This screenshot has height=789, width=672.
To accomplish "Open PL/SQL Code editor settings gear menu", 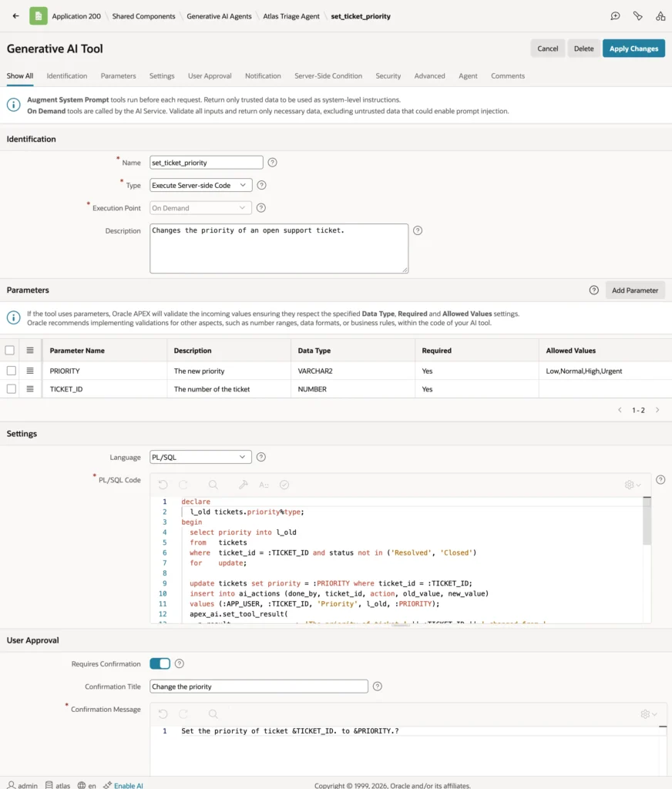I will tap(633, 485).
